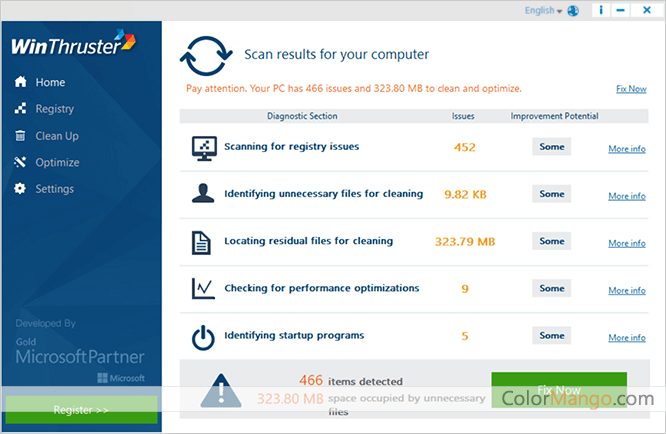Switch to the Optimize section
666x434 pixels.
point(57,162)
